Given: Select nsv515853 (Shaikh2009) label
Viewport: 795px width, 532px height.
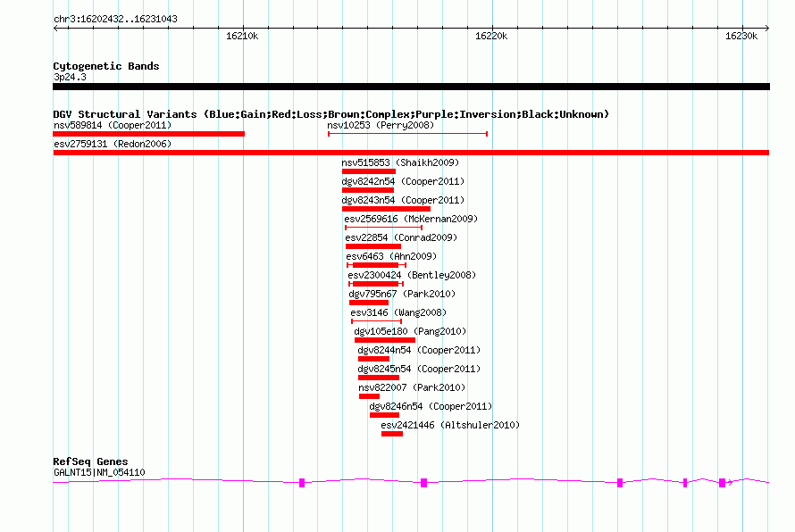Looking at the screenshot, I should click(x=400, y=162).
